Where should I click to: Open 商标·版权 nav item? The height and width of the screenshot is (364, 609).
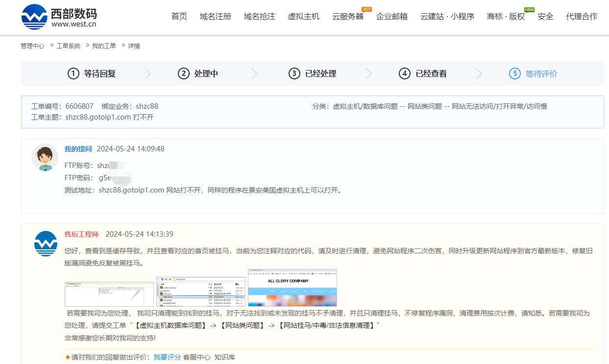tap(506, 17)
